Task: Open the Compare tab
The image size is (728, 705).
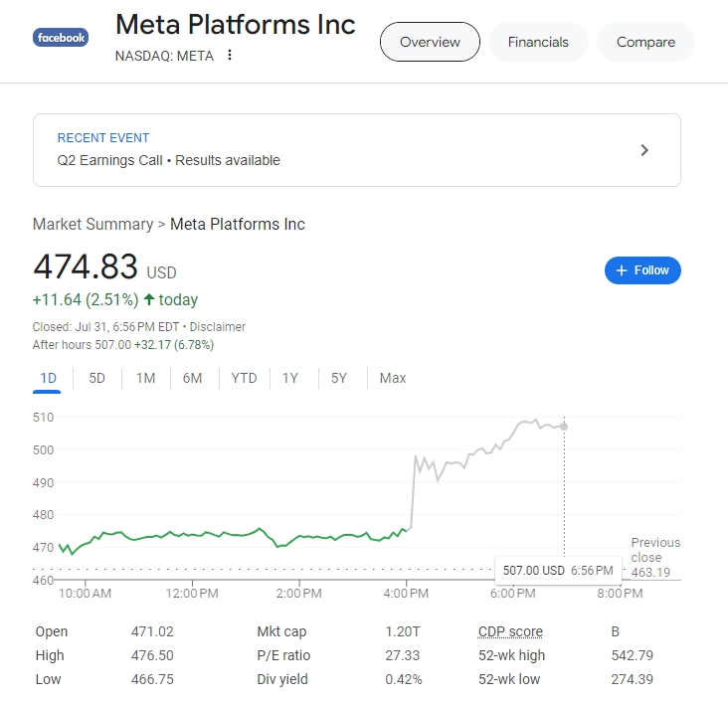Action: [x=645, y=42]
